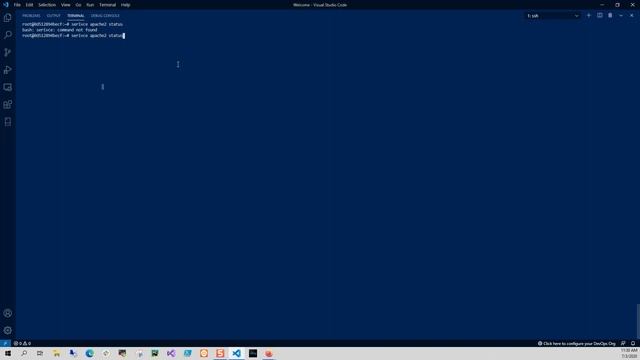Open the Run and Debug view
Viewport: 640px width, 360px height.
(x=7, y=70)
